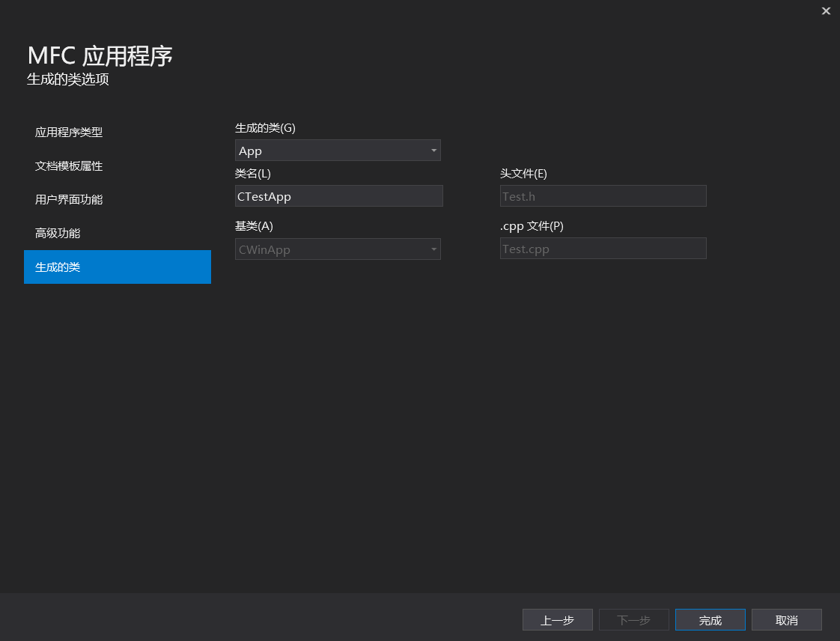Click the 头文件(E) Test.h field
The width and height of the screenshot is (840, 641).
(x=603, y=195)
